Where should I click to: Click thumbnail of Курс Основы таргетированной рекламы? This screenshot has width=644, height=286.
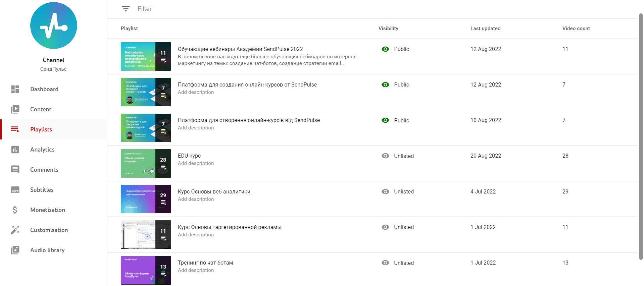(x=146, y=234)
